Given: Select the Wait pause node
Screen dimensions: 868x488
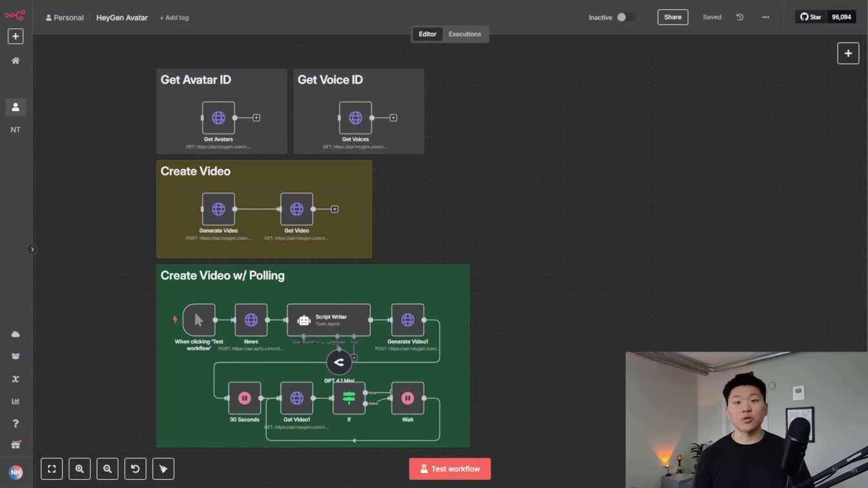Looking at the screenshot, I should pos(408,398).
